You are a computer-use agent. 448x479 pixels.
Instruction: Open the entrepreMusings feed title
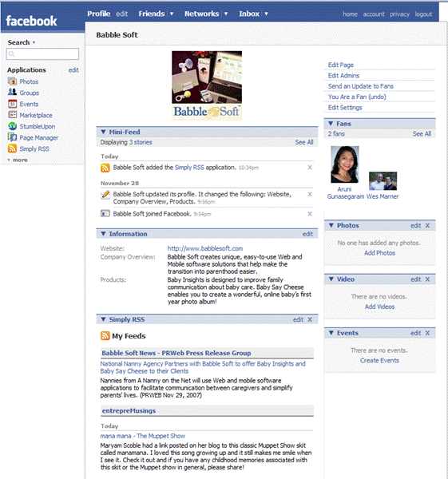coord(129,410)
